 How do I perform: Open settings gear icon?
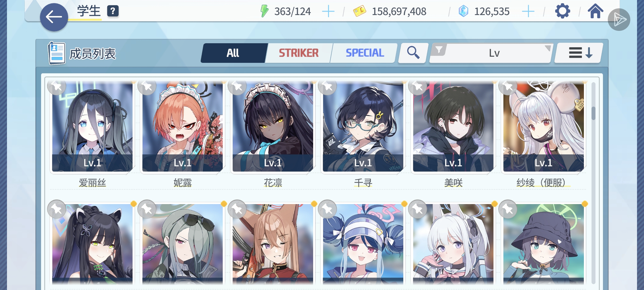[x=562, y=11]
